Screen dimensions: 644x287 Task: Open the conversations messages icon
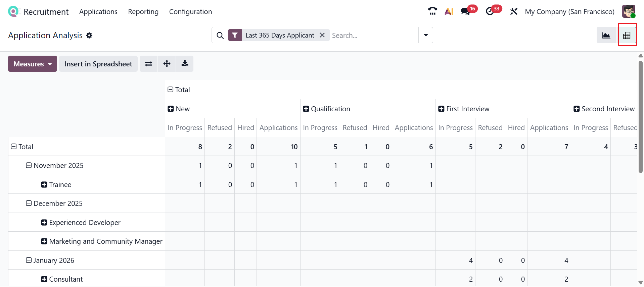(465, 11)
